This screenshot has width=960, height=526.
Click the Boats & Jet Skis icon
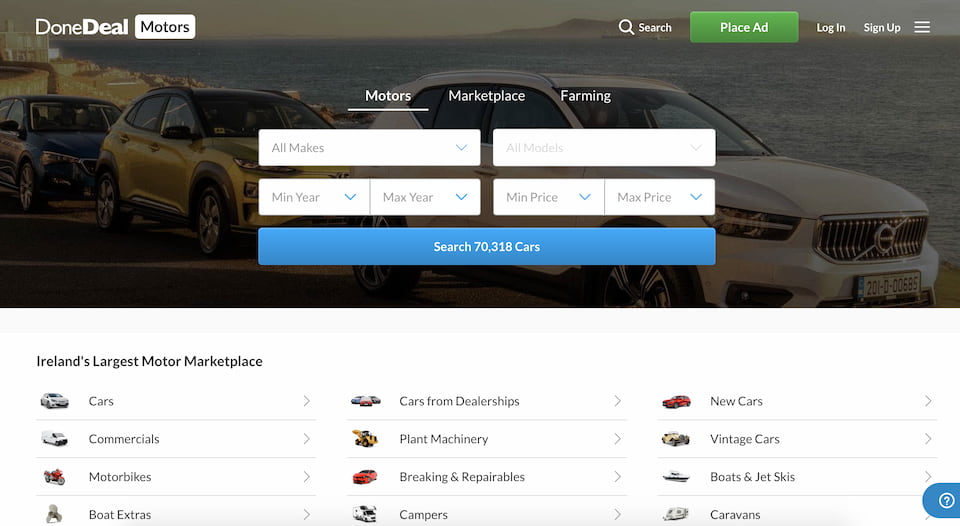676,477
